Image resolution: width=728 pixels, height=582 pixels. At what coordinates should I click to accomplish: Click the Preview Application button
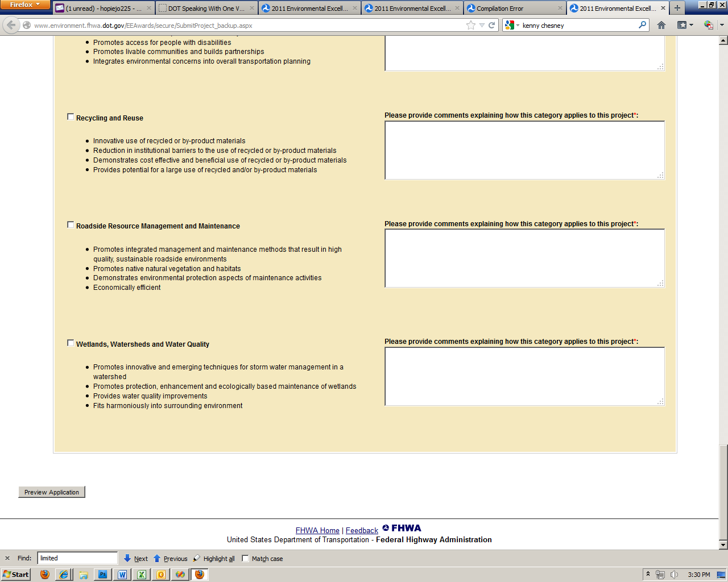pos(52,492)
